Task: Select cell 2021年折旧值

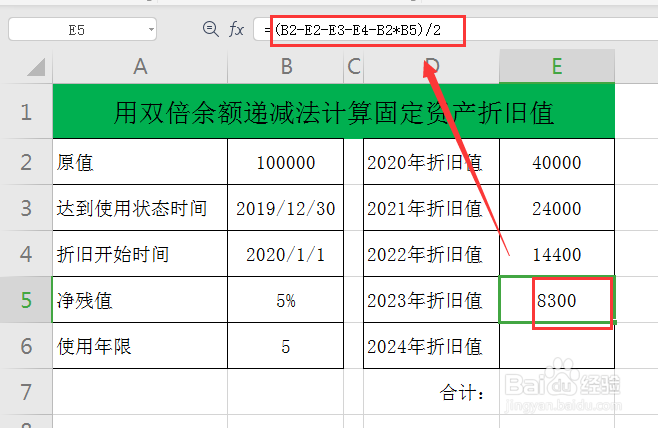Action: 431,208
